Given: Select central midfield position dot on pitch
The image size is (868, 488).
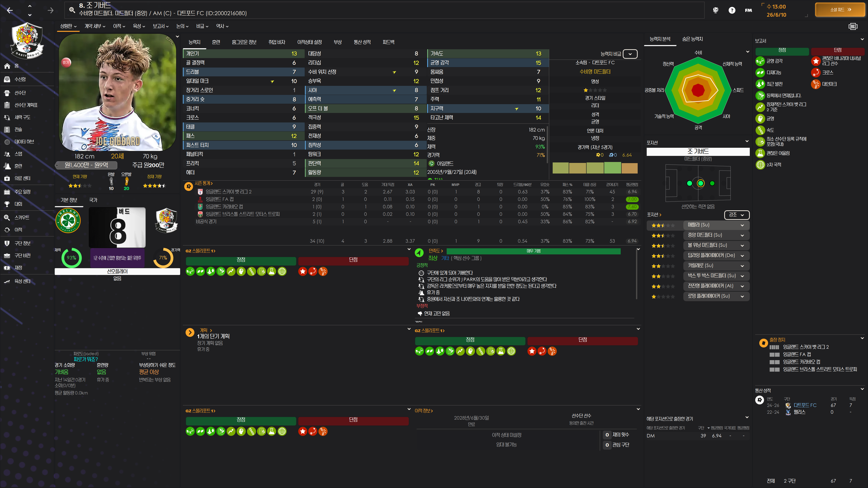Looking at the screenshot, I should pyautogui.click(x=701, y=183).
